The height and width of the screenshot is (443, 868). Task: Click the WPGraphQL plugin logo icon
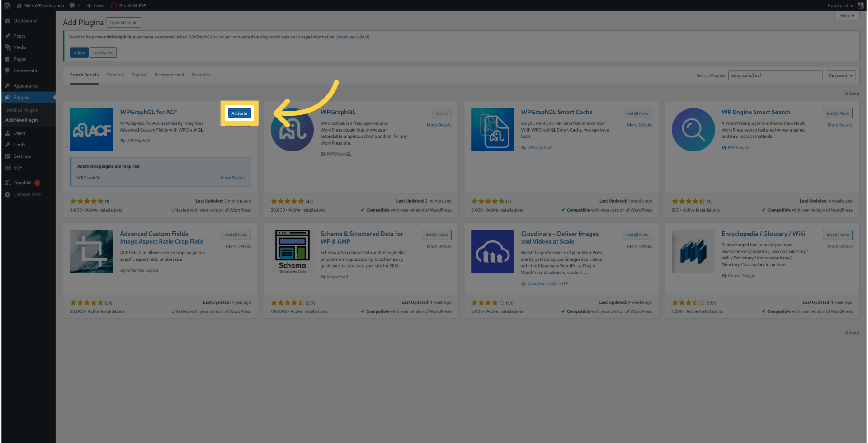[x=292, y=130]
